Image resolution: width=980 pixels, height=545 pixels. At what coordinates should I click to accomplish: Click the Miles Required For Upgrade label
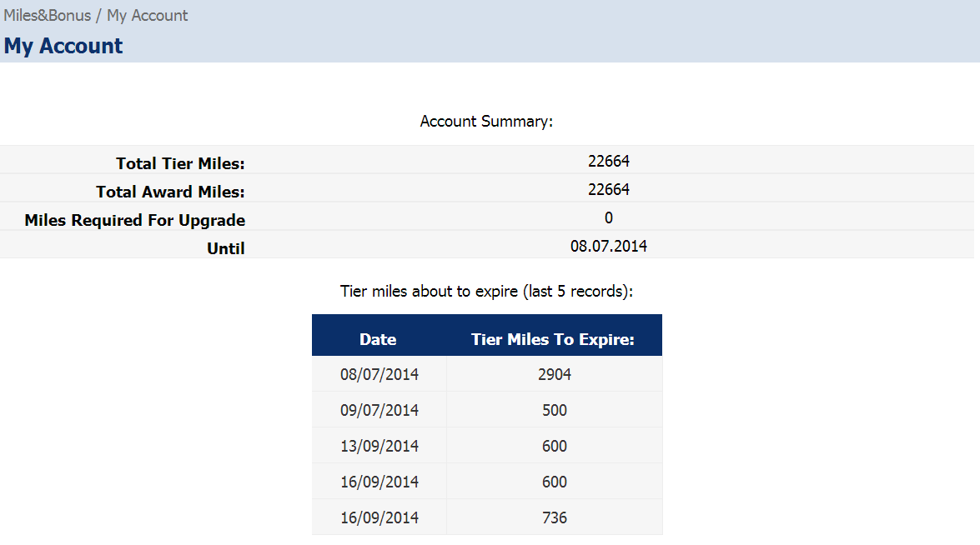135,220
